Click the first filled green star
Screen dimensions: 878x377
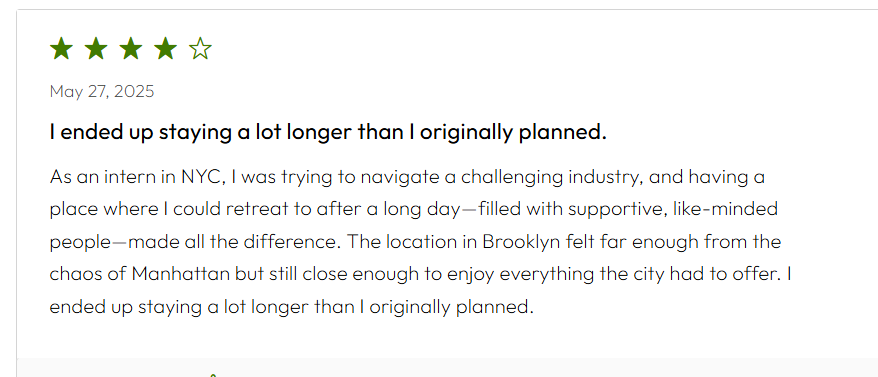pos(62,49)
